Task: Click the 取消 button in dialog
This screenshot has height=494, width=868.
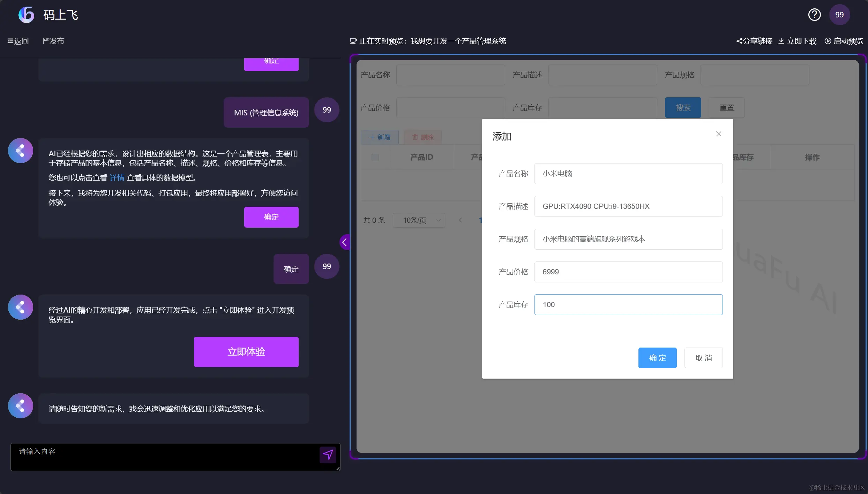Action: (x=703, y=358)
